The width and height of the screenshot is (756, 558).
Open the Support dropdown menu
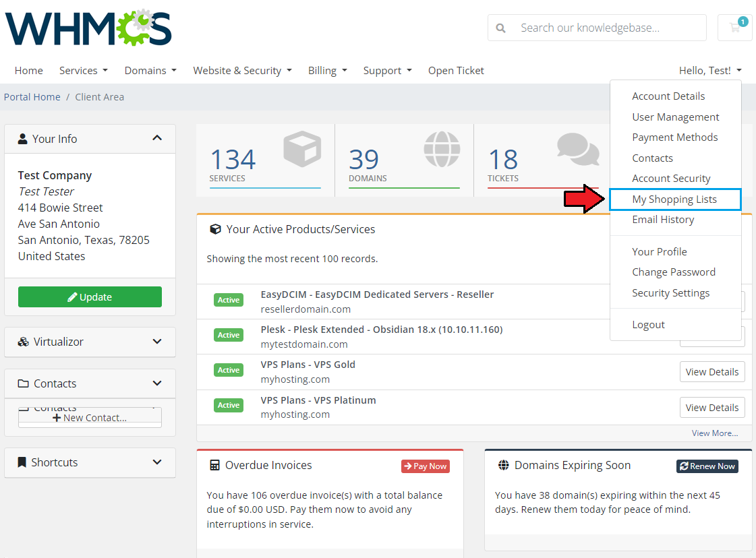(x=388, y=70)
